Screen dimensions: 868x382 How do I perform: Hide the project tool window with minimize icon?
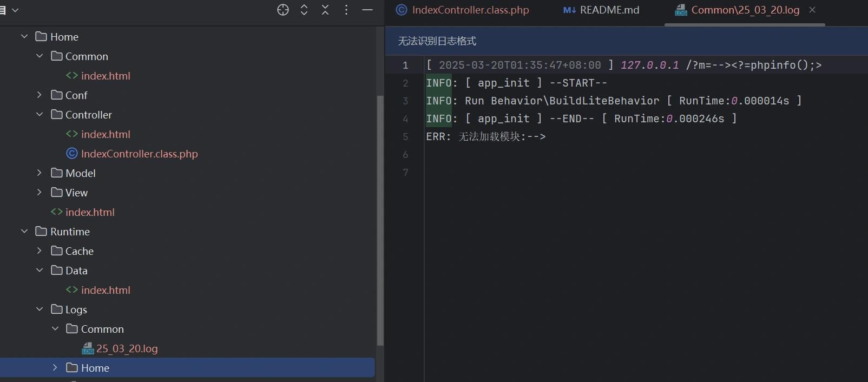367,10
